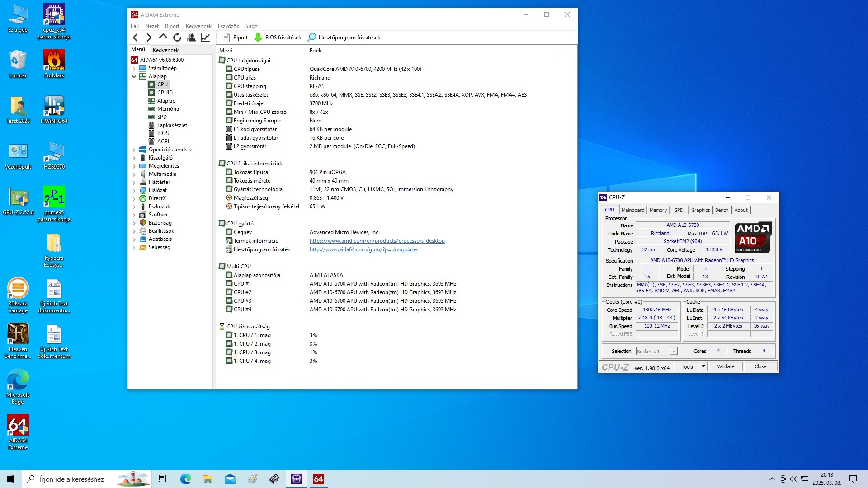Image resolution: width=868 pixels, height=488 pixels.
Task: Open the cpuz_x64 parancsikonja desktop icon
Action: pyautogui.click(x=54, y=21)
